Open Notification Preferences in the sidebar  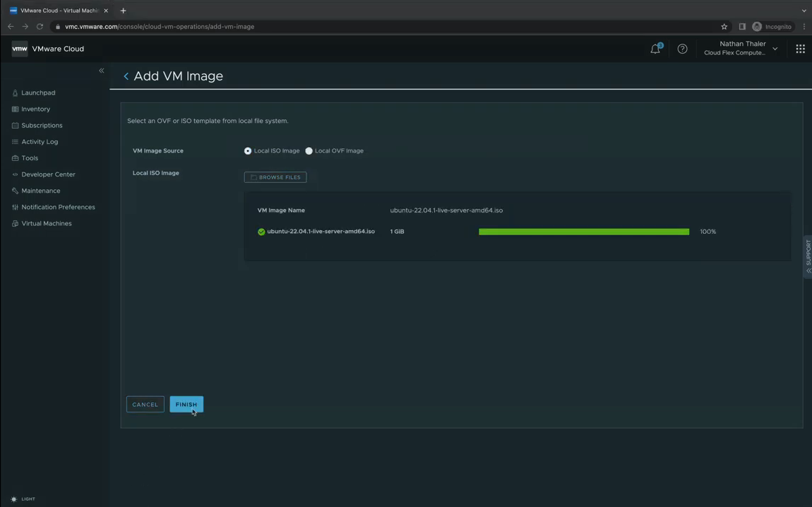(58, 207)
